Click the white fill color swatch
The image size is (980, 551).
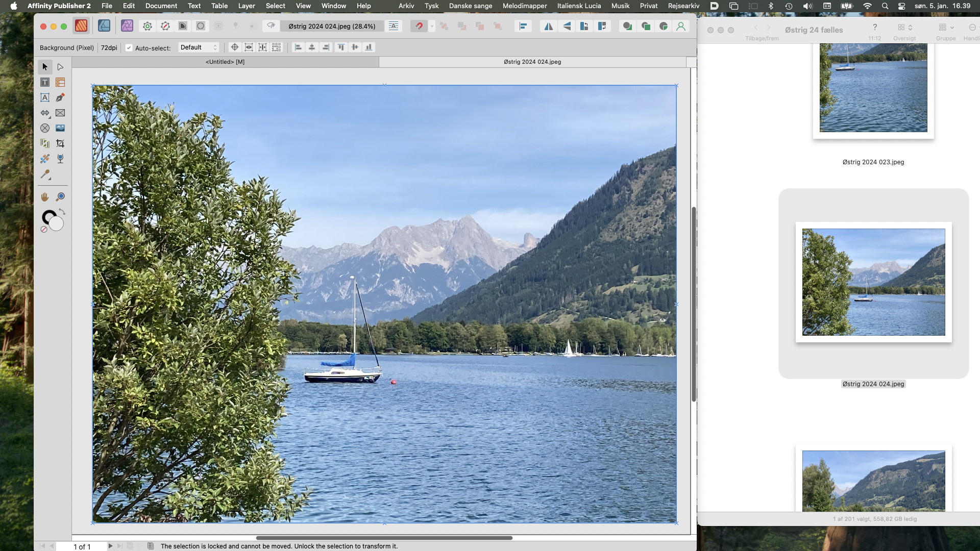tap(57, 224)
